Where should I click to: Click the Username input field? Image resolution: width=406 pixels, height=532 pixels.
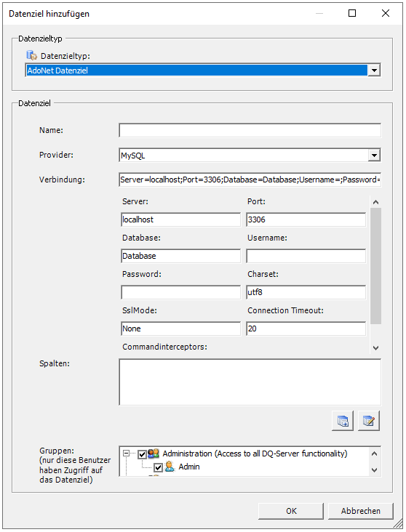pyautogui.click(x=306, y=256)
